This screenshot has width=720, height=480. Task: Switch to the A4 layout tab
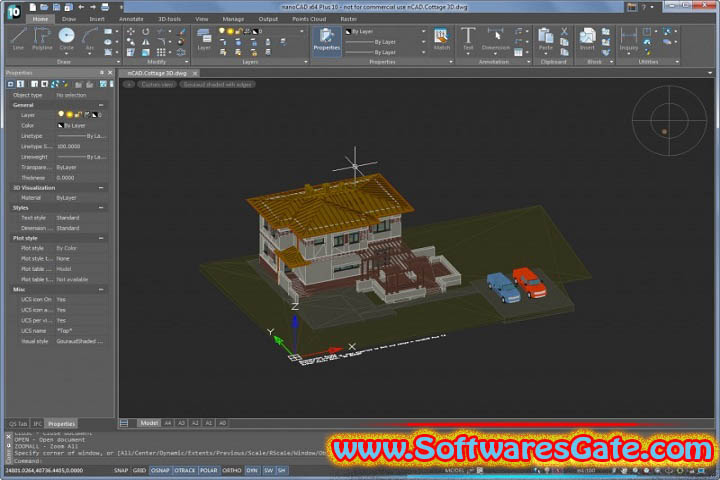[168, 423]
